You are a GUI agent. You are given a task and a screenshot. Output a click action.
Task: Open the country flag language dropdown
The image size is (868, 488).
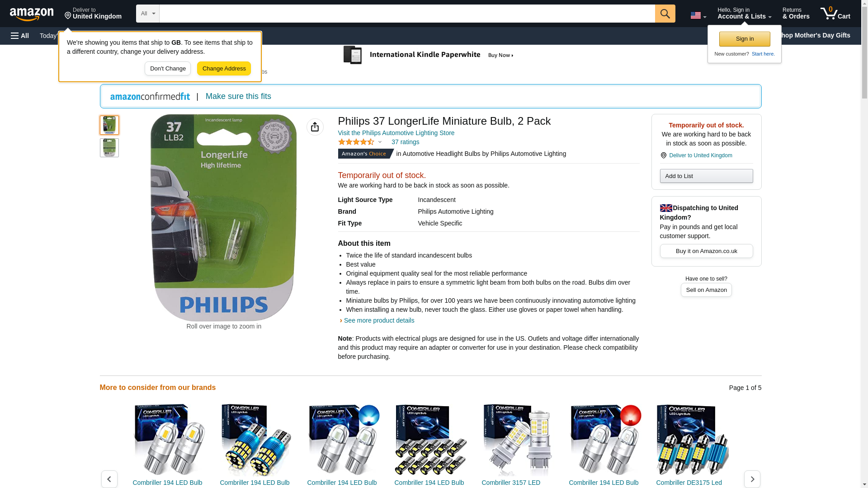[698, 15]
